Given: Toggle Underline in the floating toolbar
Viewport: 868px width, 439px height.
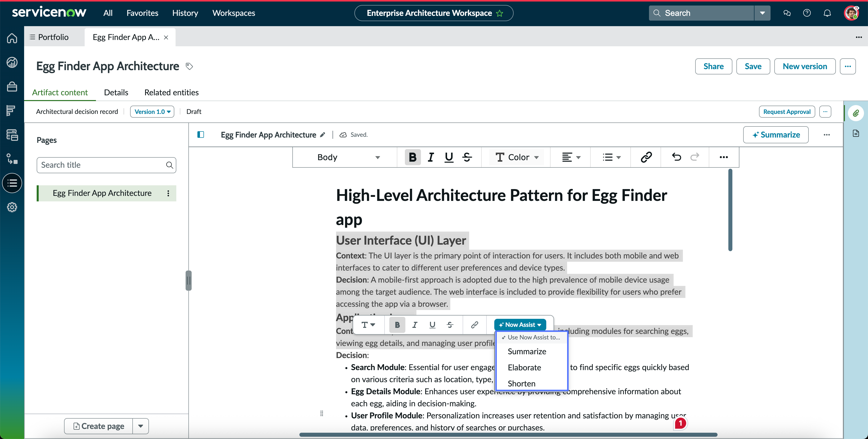Looking at the screenshot, I should (432, 325).
